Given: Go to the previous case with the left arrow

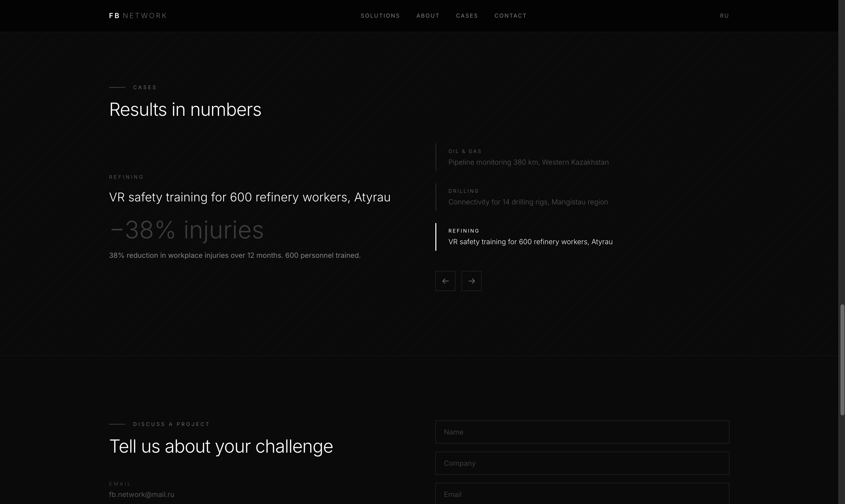Looking at the screenshot, I should coord(445,281).
